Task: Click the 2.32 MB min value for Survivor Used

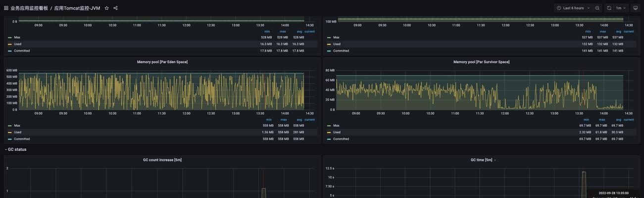Action: 585,132
